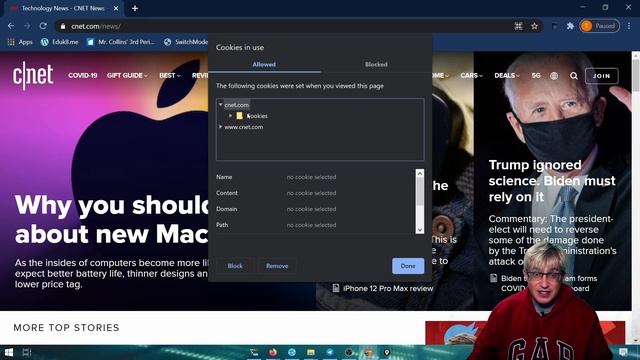
Task: Bookmark this page with the star icon
Action: [x=534, y=26]
